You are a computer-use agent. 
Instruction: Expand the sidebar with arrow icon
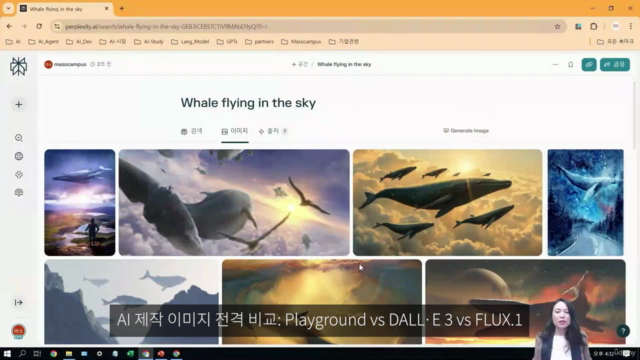click(19, 302)
